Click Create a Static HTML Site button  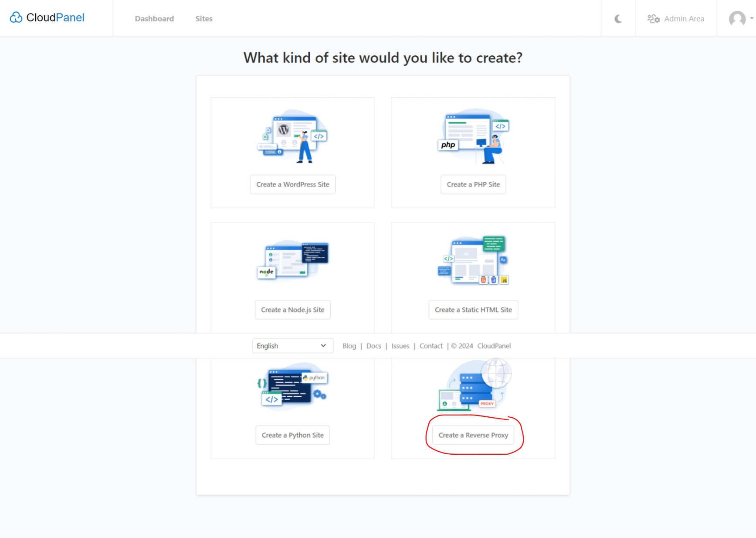(473, 310)
